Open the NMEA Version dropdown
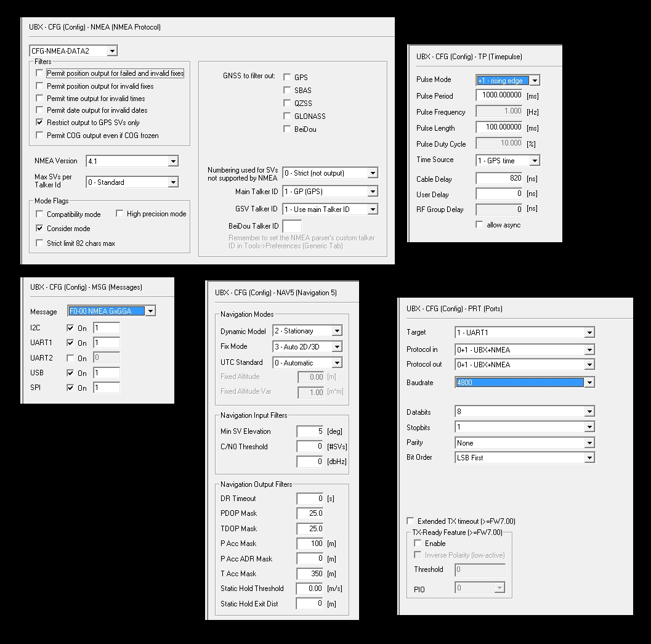The image size is (651, 644). pyautogui.click(x=172, y=161)
